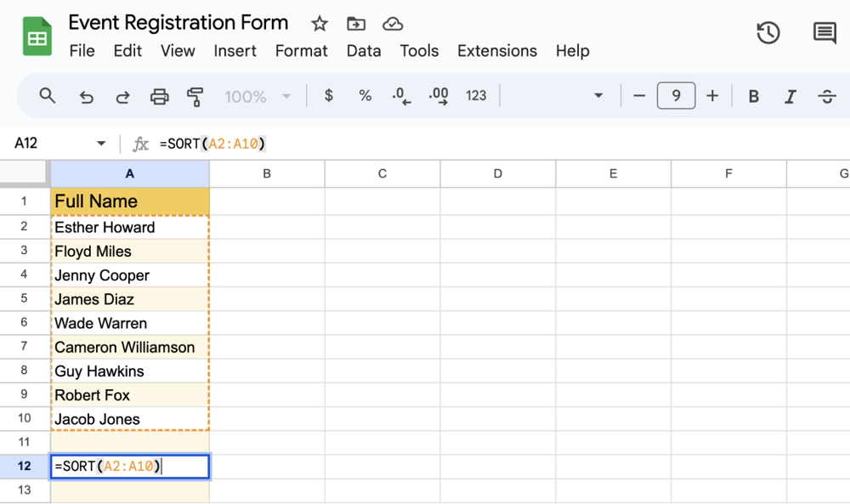Decrease font size with minus stepper
The image size is (850, 504).
point(639,95)
